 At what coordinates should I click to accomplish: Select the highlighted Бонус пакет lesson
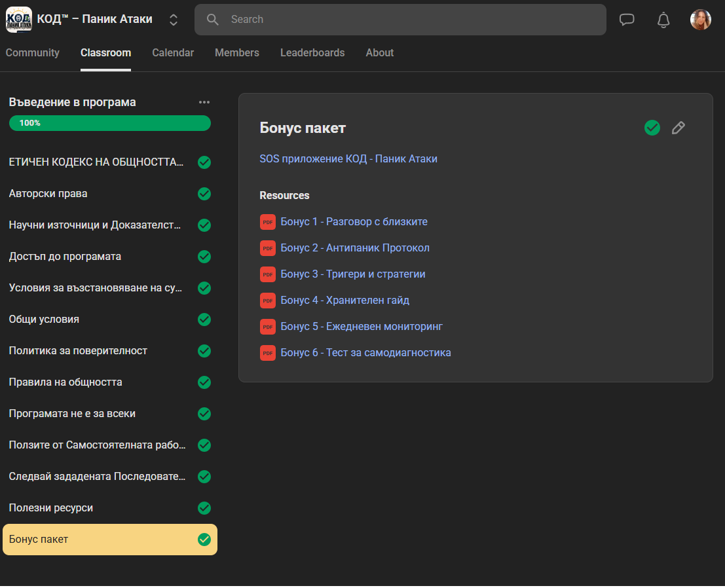(110, 540)
